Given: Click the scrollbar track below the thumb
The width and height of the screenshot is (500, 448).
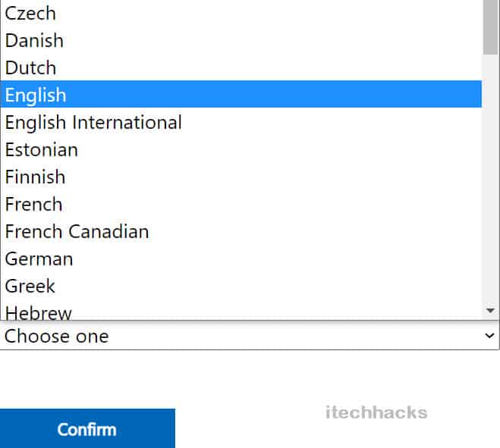Looking at the screenshot, I should click(490, 182).
